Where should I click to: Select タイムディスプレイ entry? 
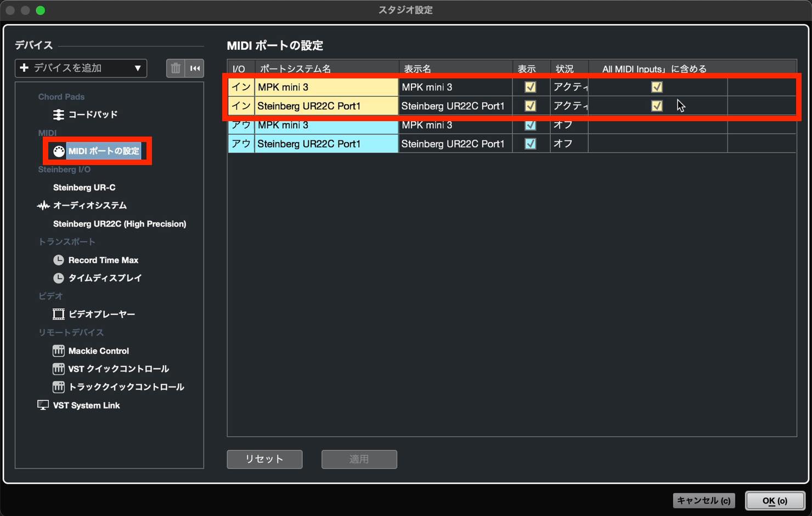coord(105,278)
